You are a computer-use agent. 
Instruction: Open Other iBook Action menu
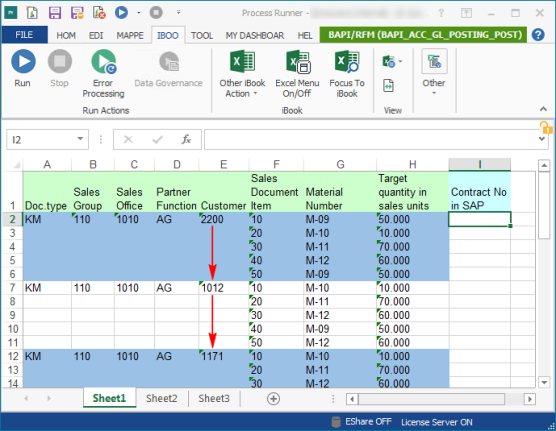pyautogui.click(x=242, y=73)
